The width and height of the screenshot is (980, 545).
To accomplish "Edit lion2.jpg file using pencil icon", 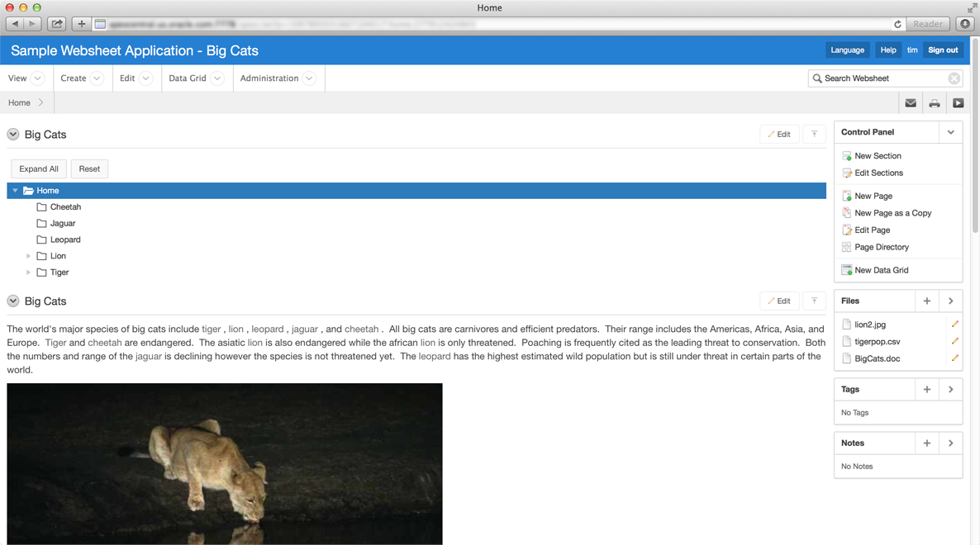I will tap(954, 325).
